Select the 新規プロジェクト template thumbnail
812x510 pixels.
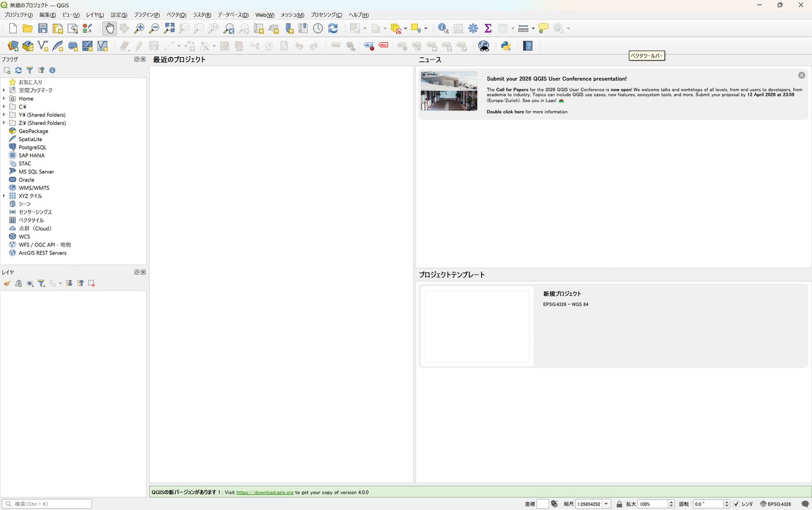pos(477,326)
